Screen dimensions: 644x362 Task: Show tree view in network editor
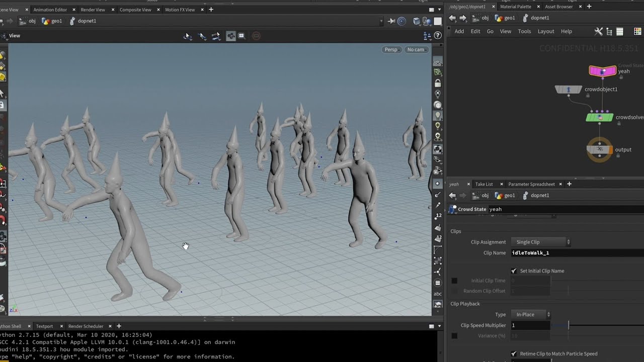click(x=609, y=31)
